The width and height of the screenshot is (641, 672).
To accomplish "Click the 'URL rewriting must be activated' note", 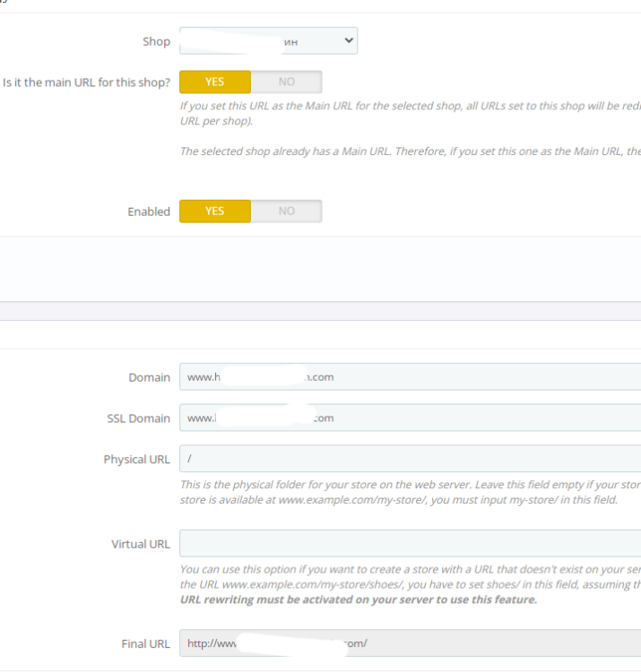I will click(359, 599).
